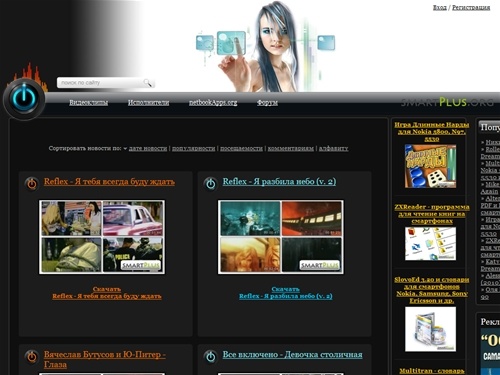Sort news by комментариям
Image resolution: width=500 pixels, height=375 pixels.
pos(291,148)
